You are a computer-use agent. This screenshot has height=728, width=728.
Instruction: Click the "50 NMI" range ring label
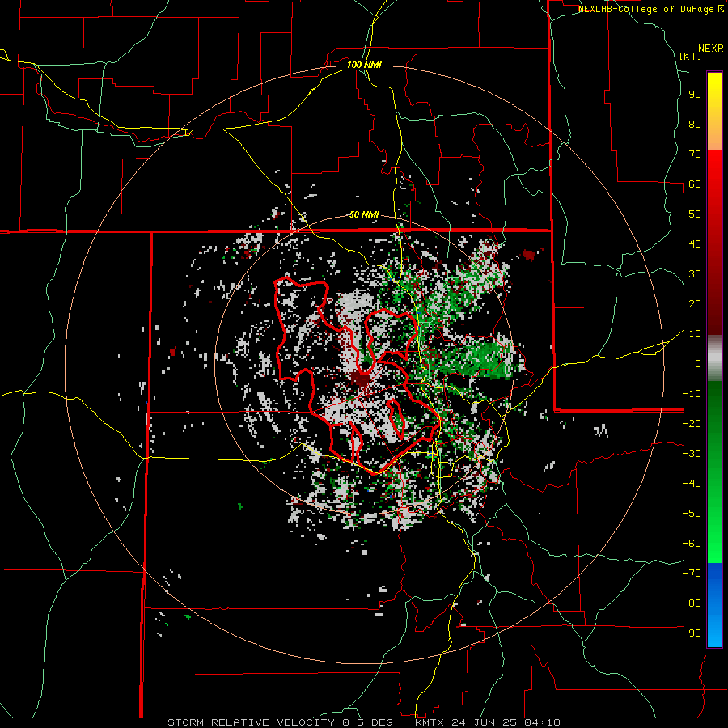(x=364, y=214)
